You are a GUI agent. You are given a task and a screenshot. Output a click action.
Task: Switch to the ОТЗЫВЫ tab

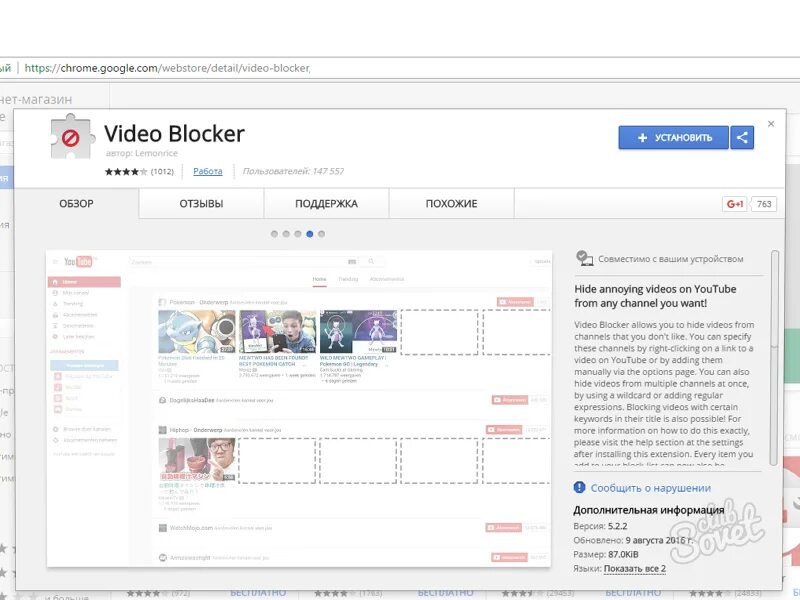pyautogui.click(x=201, y=204)
